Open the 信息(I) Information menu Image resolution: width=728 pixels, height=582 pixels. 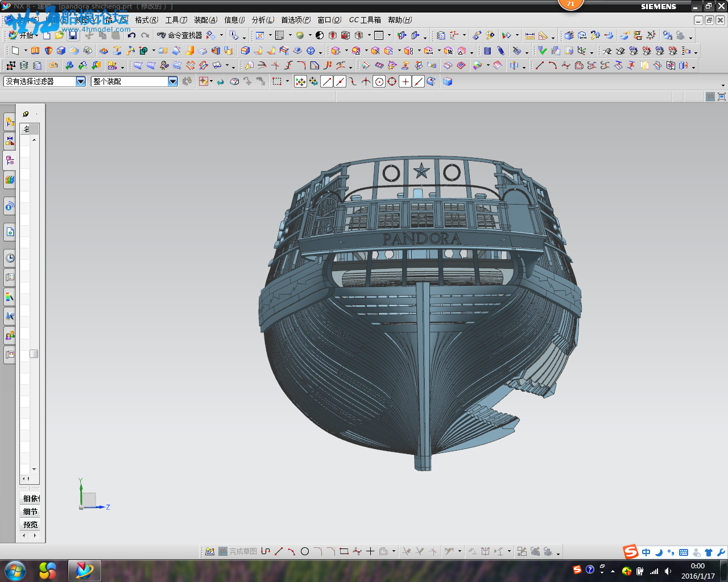(234, 20)
